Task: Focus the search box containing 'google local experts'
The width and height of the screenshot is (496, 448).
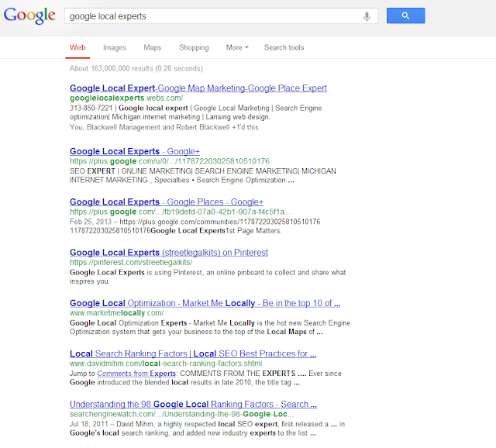Action: click(221, 16)
